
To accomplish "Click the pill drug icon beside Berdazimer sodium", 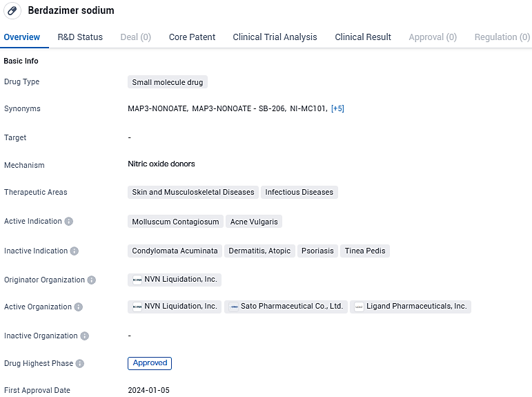I will [12, 11].
